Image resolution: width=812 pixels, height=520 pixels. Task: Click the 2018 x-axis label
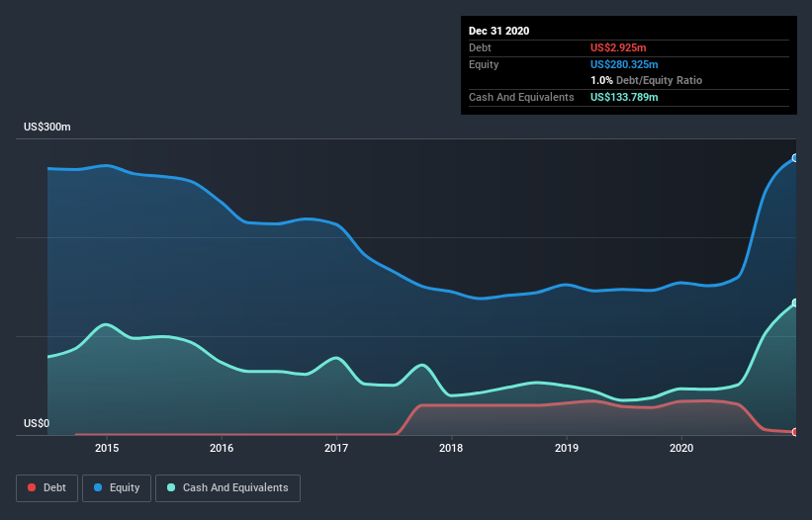pos(451,448)
